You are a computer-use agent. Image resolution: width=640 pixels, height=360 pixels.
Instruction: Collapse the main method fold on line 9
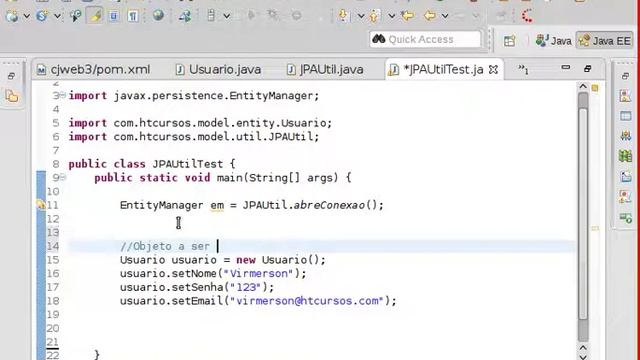63,178
